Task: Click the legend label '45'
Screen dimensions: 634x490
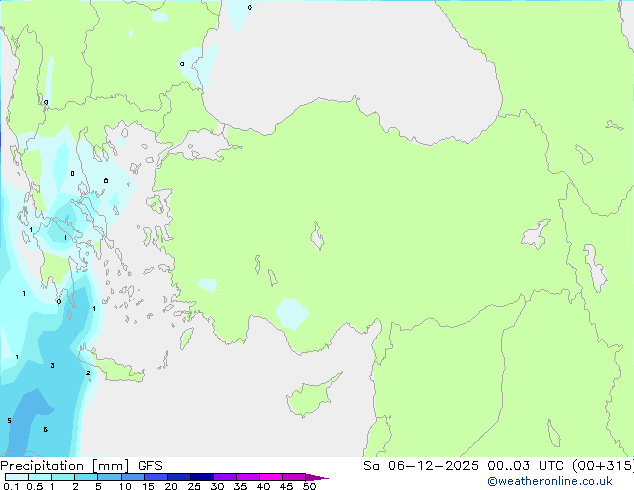Action: pos(286,486)
